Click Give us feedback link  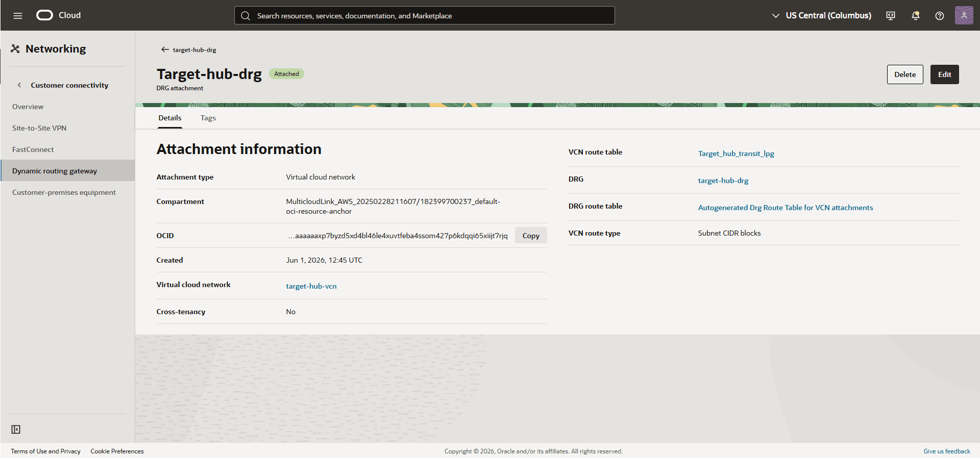pos(947,451)
